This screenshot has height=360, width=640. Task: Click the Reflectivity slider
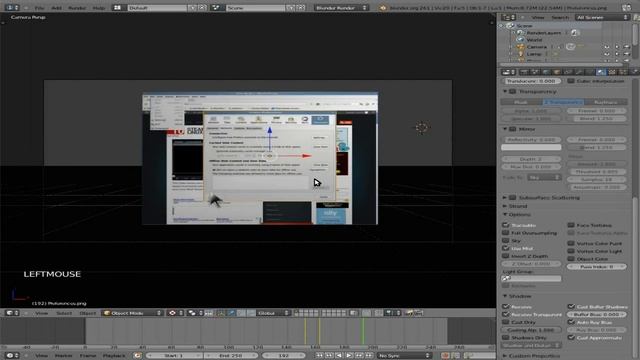(531, 140)
